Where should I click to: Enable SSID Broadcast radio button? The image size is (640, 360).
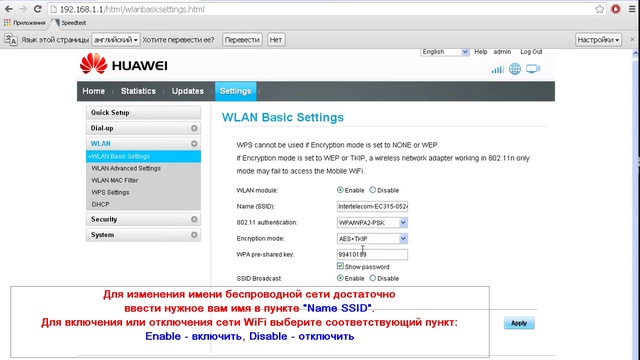tap(340, 278)
